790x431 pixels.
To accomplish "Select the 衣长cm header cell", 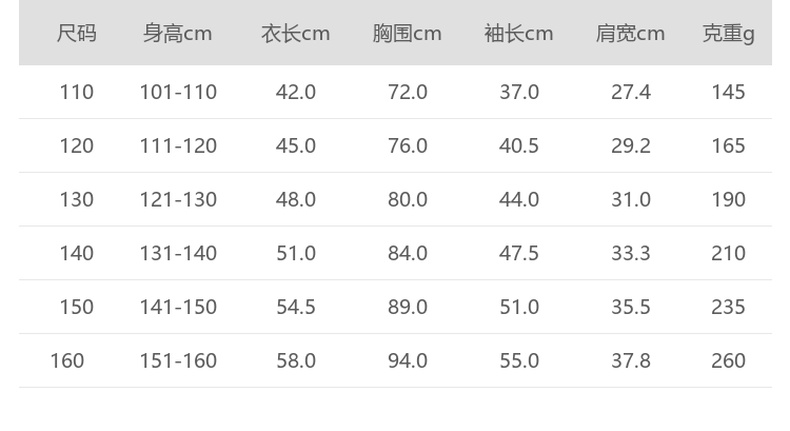I will (295, 34).
